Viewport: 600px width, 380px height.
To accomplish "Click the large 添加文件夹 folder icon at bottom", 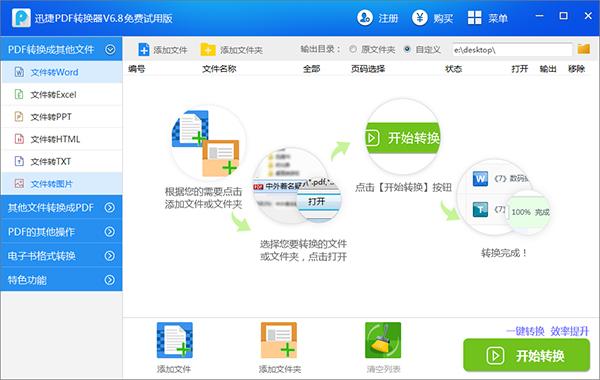I will pyautogui.click(x=279, y=340).
